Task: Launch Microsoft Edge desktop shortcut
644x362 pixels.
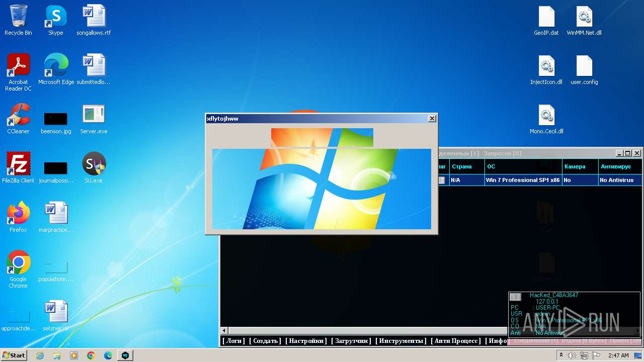Action: click(56, 69)
